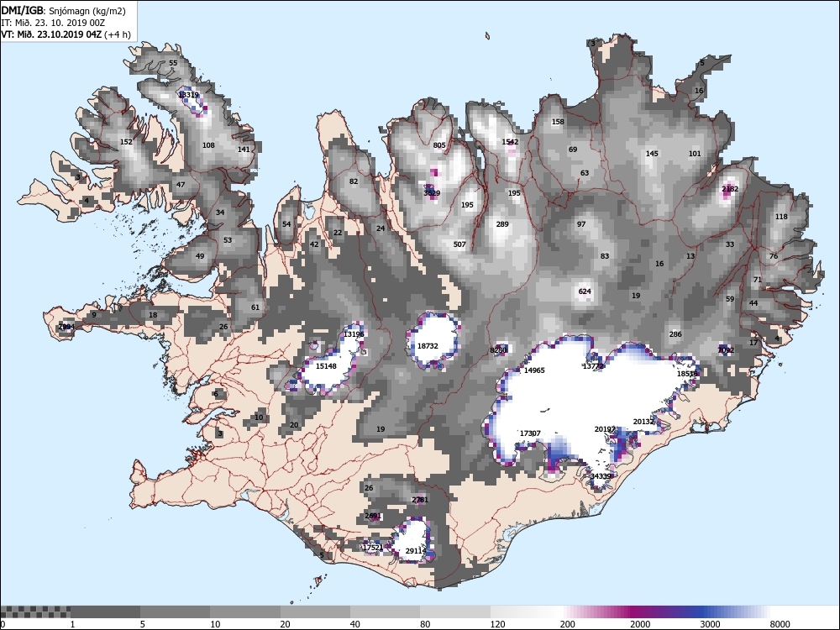
Task: Click the map value 805
Action: tap(439, 145)
